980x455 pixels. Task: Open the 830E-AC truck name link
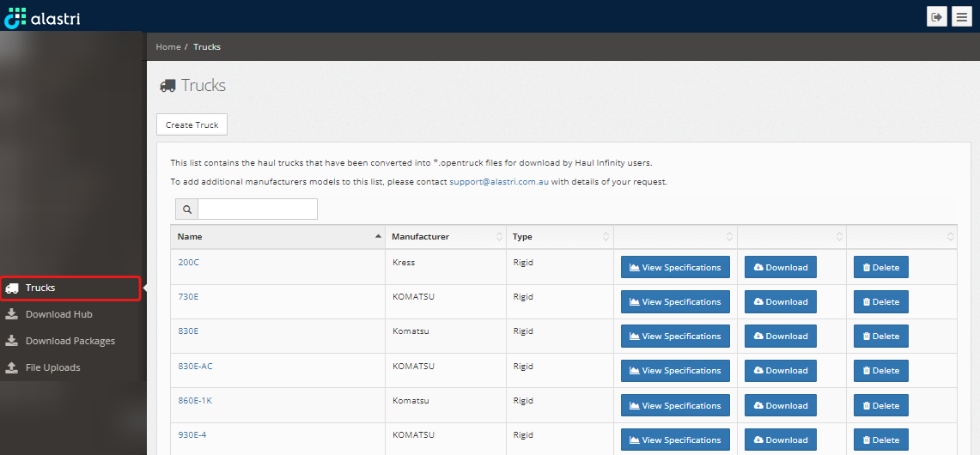(195, 366)
